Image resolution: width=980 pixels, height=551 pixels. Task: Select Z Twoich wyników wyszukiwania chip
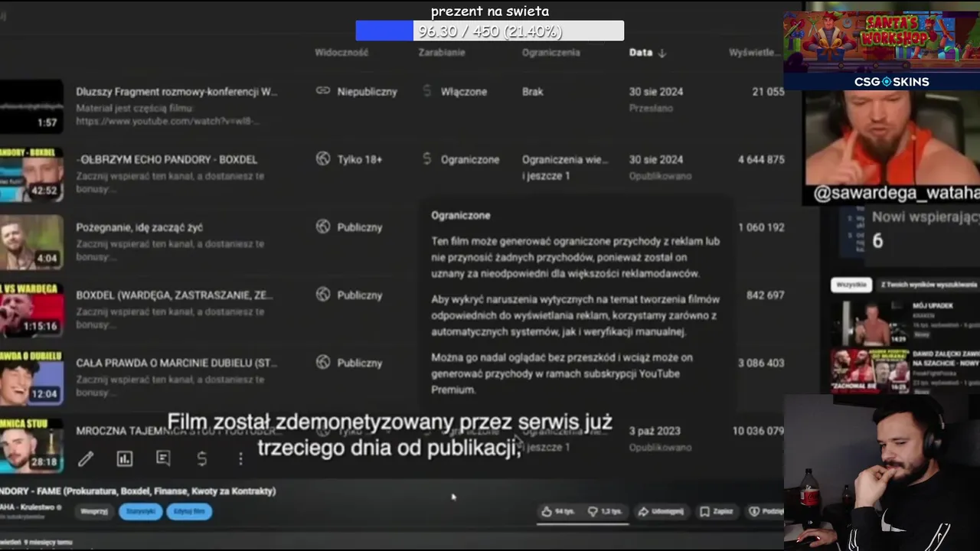[x=929, y=284]
